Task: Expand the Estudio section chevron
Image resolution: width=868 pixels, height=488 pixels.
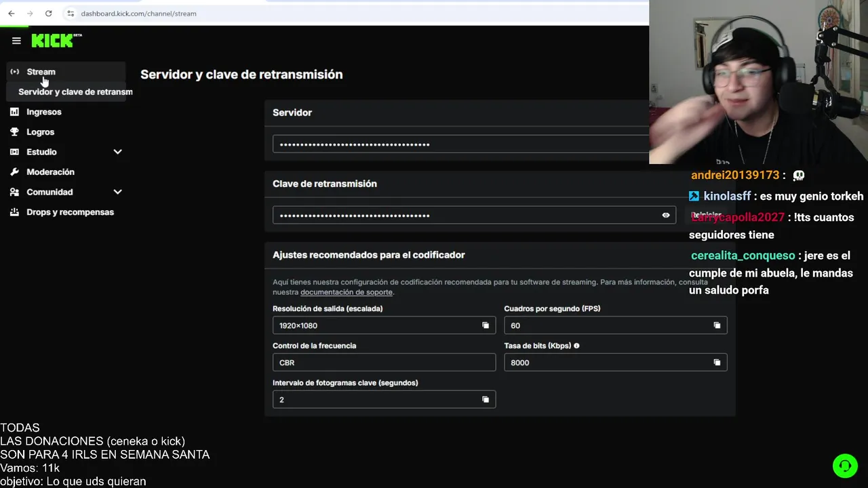Action: [117, 152]
